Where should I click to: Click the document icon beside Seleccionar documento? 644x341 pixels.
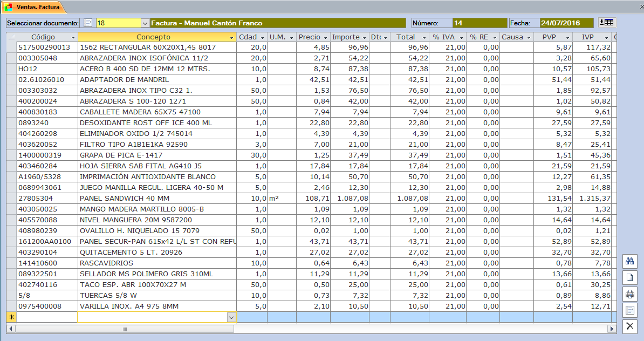88,23
